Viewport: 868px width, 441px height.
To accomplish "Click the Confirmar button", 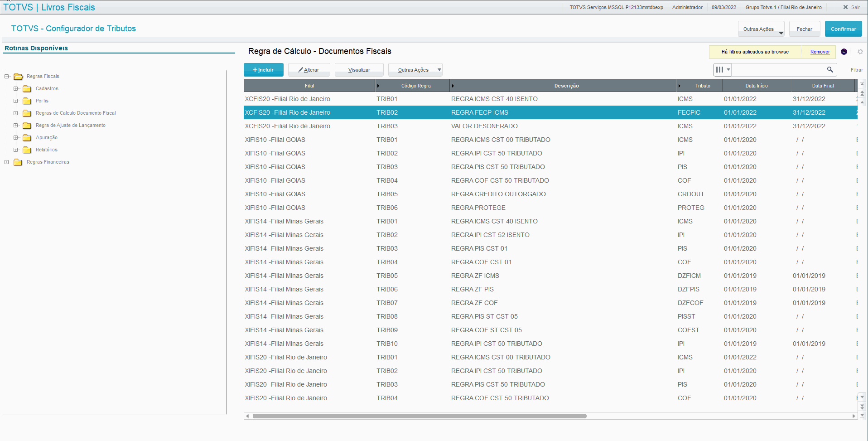I will (844, 29).
